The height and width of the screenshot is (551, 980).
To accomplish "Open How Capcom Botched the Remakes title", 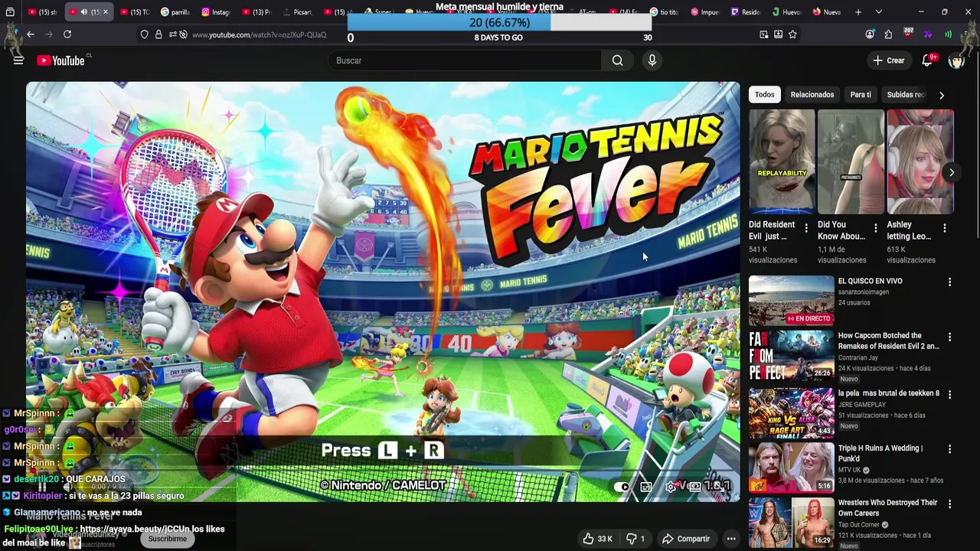I will 888,341.
